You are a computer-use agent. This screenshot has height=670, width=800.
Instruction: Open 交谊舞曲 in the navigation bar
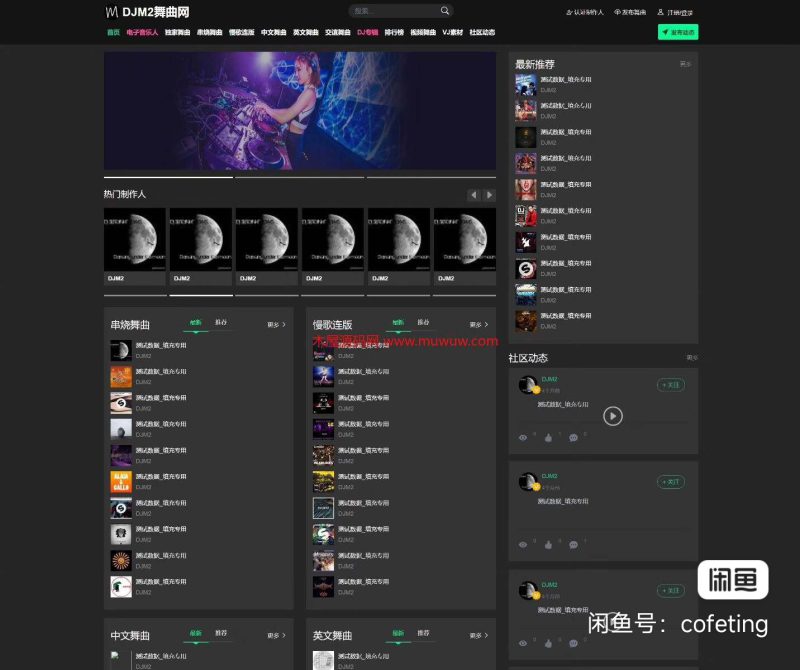click(338, 32)
